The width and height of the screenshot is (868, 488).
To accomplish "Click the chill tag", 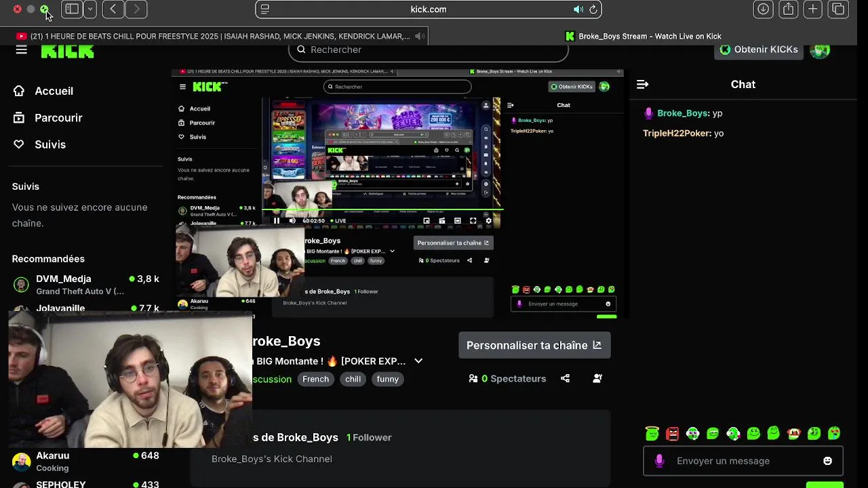I will [353, 379].
